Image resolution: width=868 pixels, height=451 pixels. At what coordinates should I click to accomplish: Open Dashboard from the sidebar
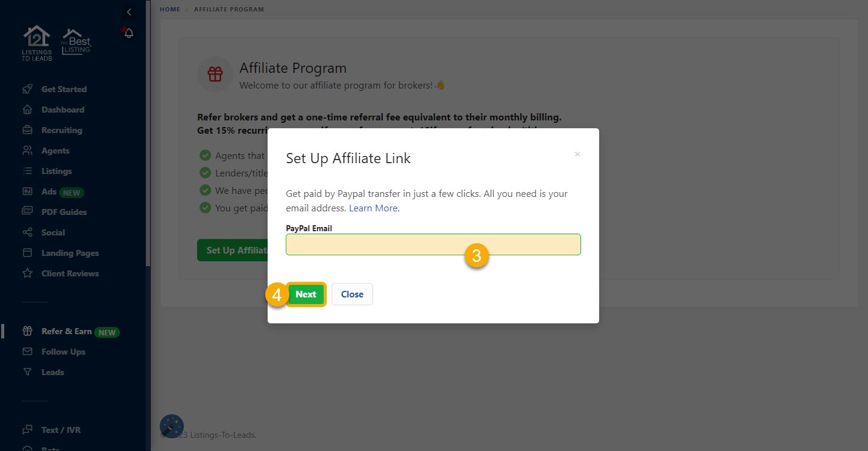pyautogui.click(x=63, y=110)
